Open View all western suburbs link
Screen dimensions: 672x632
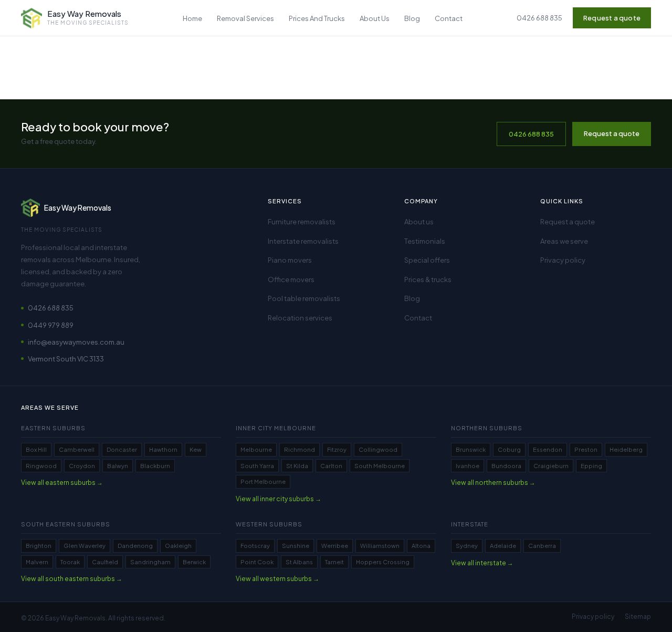[x=277, y=579]
